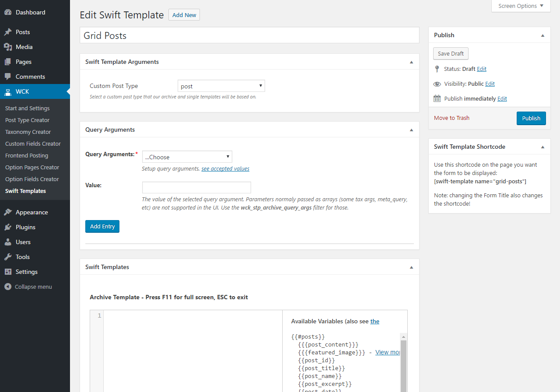Open Taxonomy Creator submenu item
This screenshot has width=560, height=392.
coord(28,132)
